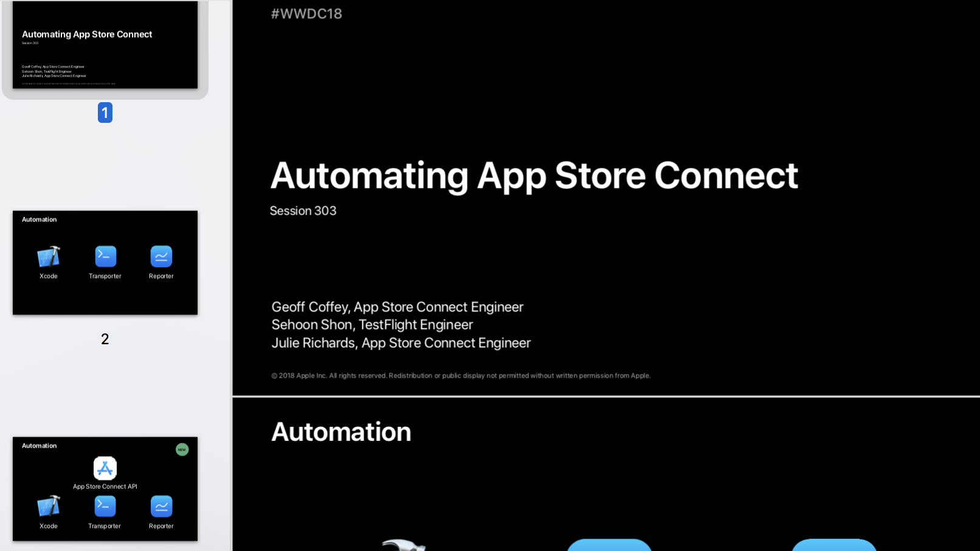Click the page number 1 badge

pos(105,113)
